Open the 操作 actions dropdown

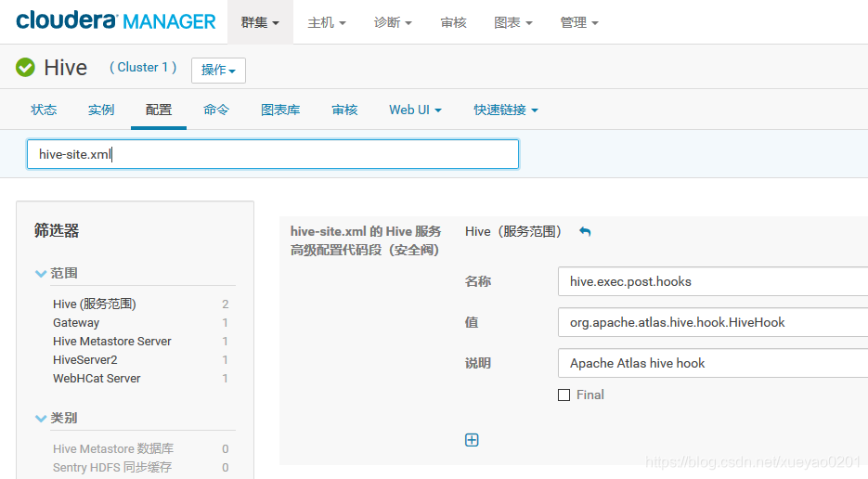coord(218,71)
